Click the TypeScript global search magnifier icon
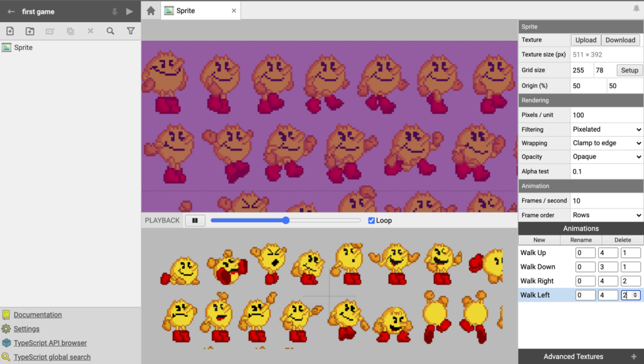Viewport: 644px width, 364px height. (x=6, y=357)
